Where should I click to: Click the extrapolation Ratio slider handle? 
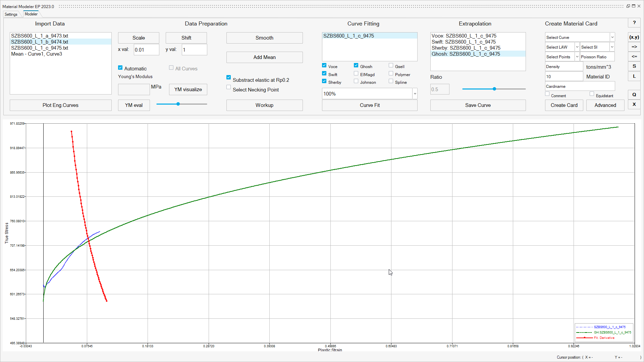pos(494,89)
